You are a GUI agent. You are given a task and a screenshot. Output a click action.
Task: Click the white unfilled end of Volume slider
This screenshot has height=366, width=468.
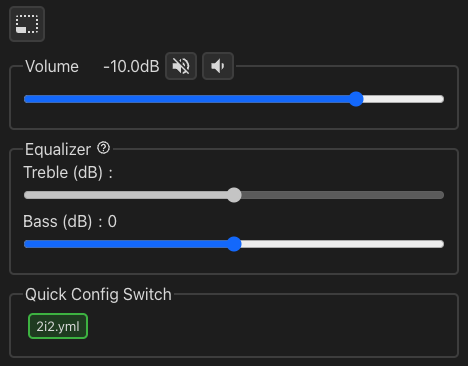coord(404,99)
